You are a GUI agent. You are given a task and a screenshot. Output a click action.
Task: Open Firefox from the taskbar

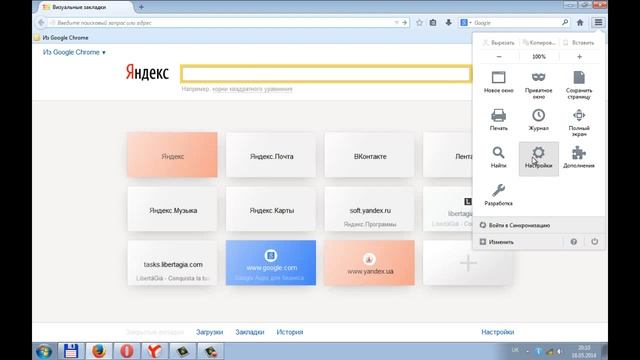[99, 351]
